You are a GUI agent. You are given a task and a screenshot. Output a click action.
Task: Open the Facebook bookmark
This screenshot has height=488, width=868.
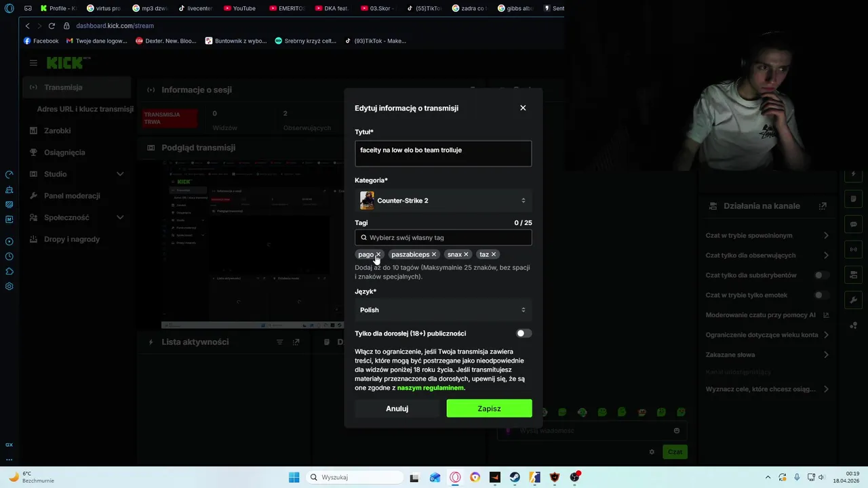pos(41,41)
